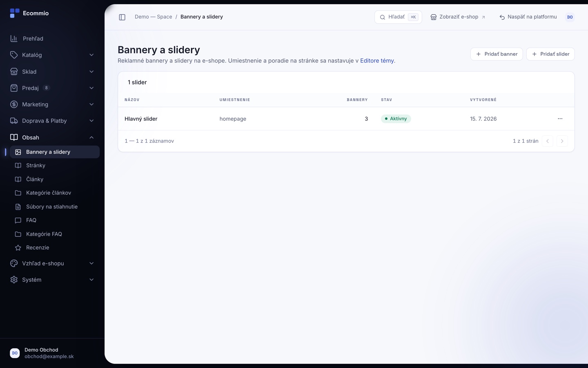588x368 pixels.
Task: Click the FAQ message icon
Action: coord(18,220)
